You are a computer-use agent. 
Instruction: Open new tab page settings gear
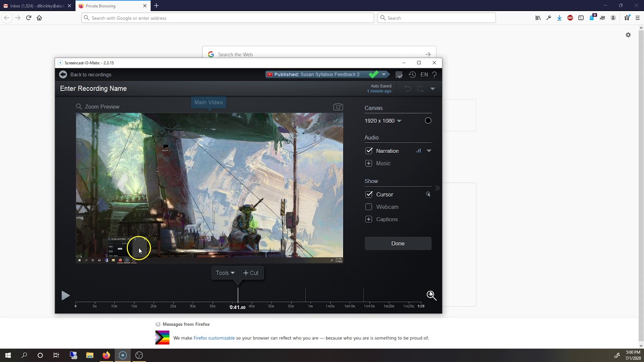point(628,35)
